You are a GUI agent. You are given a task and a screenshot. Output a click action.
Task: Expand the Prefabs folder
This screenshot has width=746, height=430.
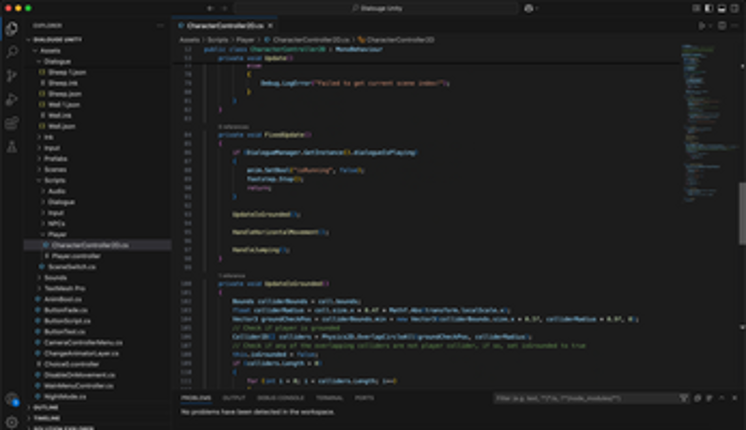coord(55,158)
